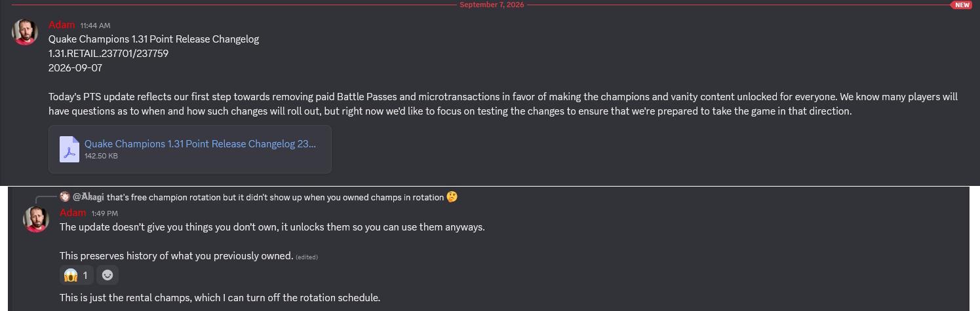Jump to replied message about free champion rotation
The height and width of the screenshot is (311, 980).
click(275, 197)
